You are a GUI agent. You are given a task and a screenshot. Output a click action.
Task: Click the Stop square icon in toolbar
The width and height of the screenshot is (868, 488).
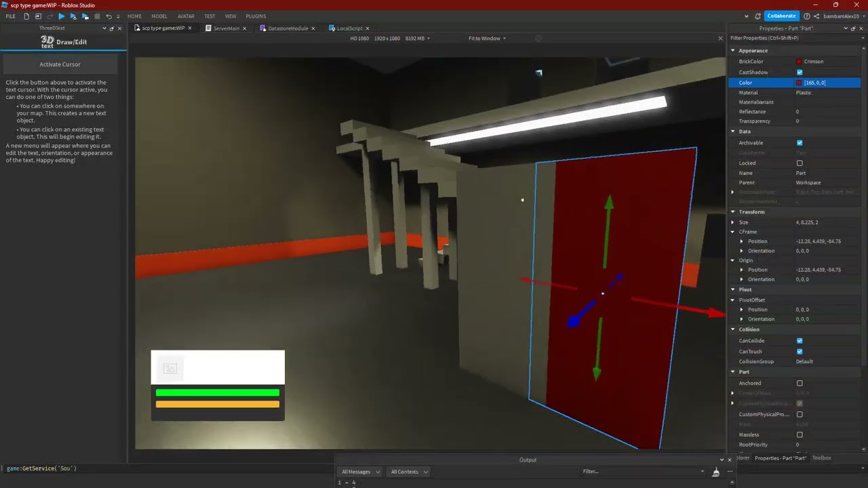click(x=97, y=16)
